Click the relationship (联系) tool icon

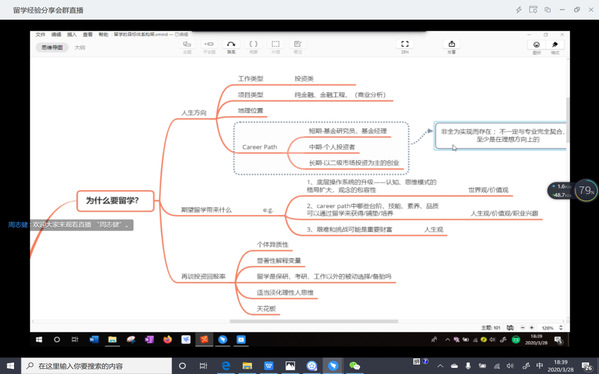tap(231, 44)
